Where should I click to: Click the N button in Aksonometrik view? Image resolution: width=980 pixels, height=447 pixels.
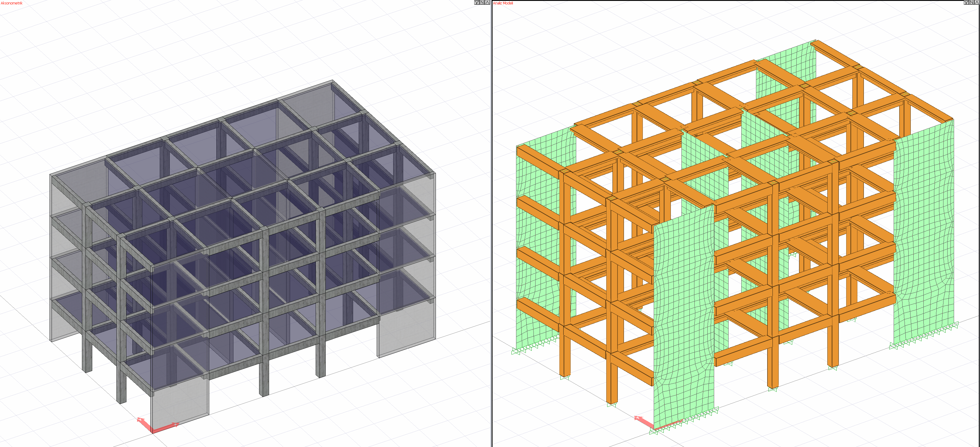[482, 3]
